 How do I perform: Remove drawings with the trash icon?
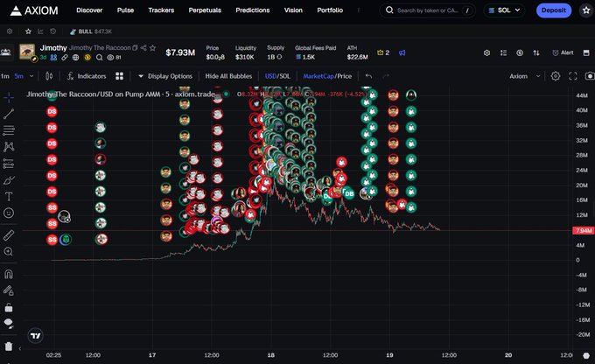(x=9, y=346)
